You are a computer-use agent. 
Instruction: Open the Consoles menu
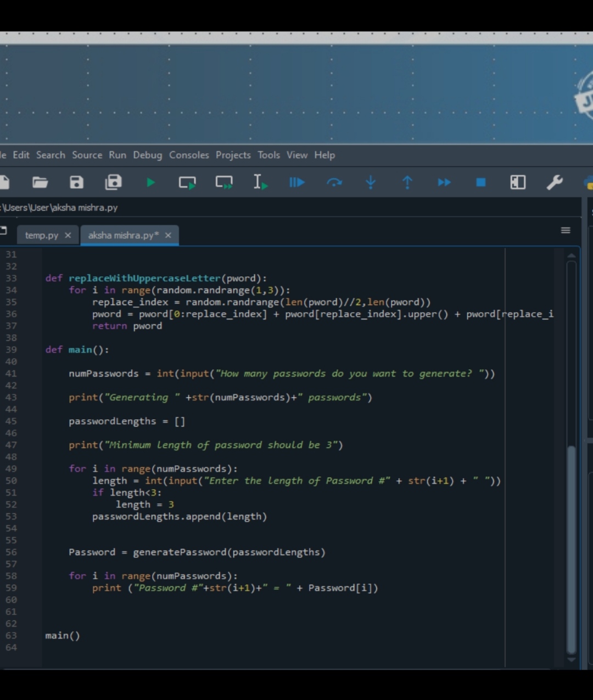point(189,155)
